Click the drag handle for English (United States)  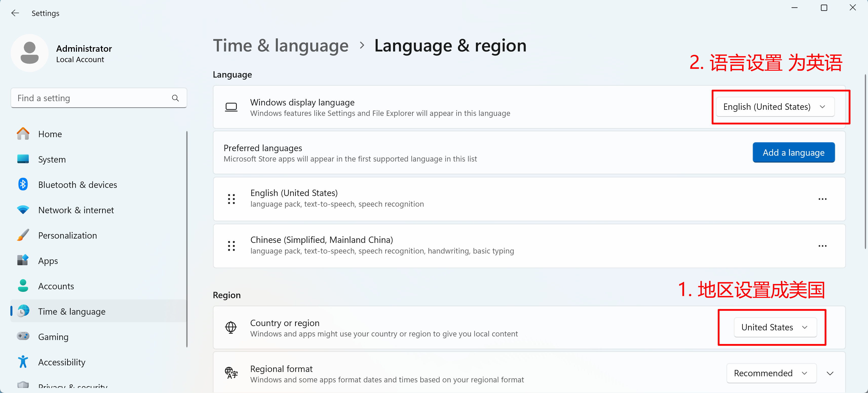point(231,199)
